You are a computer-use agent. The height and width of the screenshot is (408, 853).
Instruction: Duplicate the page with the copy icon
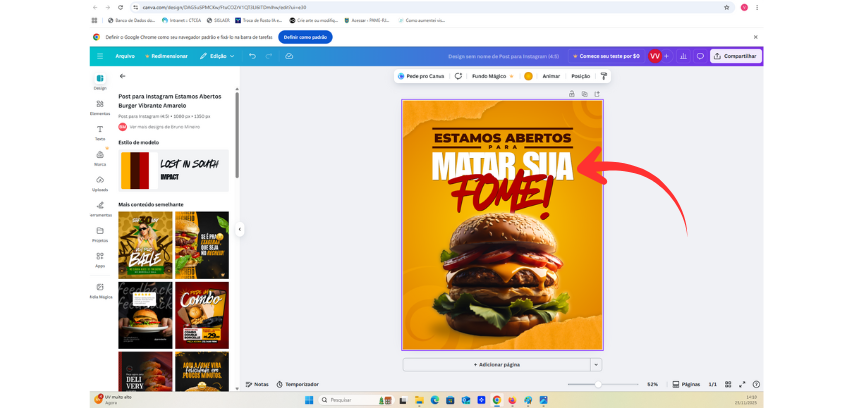tap(584, 94)
